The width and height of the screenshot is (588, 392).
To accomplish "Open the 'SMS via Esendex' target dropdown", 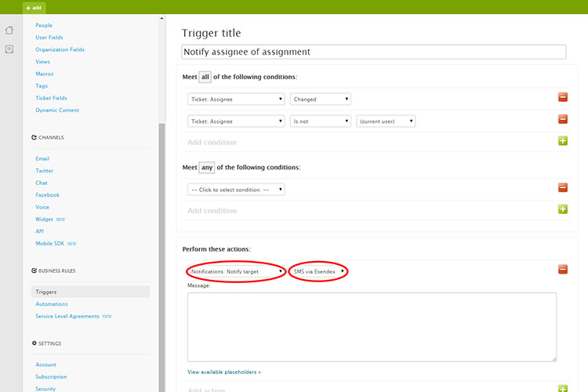I will click(318, 271).
